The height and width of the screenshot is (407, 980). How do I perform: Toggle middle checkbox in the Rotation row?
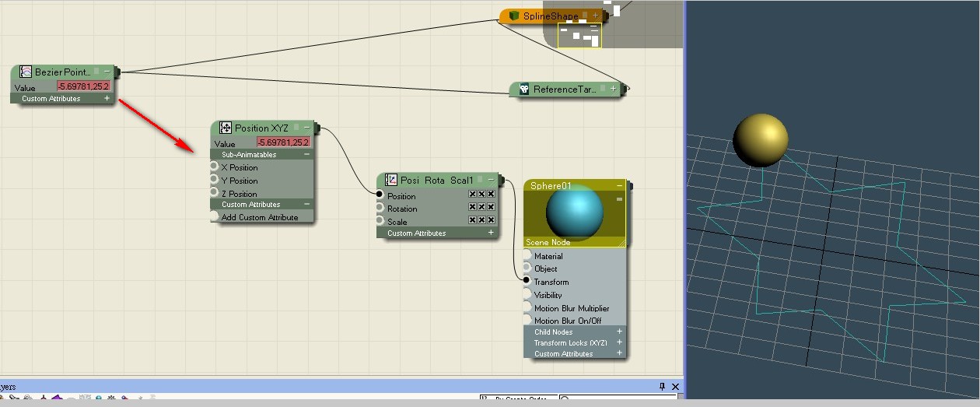pyautogui.click(x=481, y=207)
